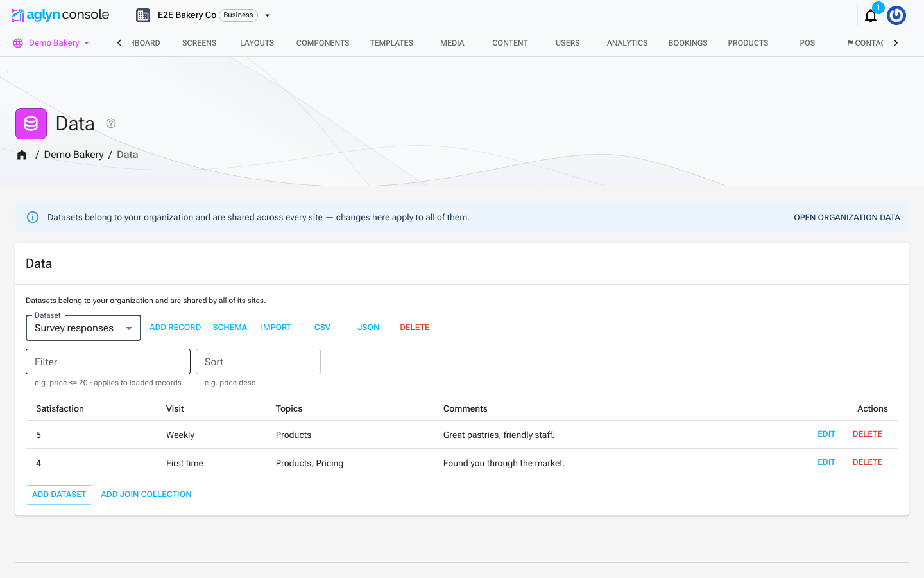Click the Sort input field
The image size is (924, 578).
[258, 362]
